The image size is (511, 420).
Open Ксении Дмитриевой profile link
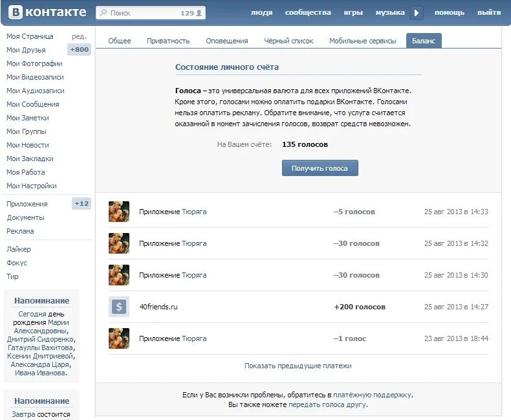pyautogui.click(x=40, y=356)
